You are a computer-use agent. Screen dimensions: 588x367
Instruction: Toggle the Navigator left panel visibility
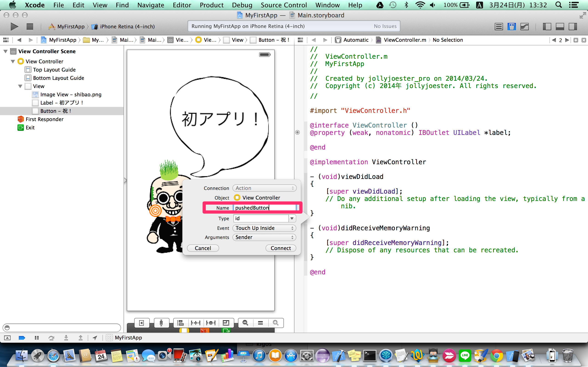point(547,26)
